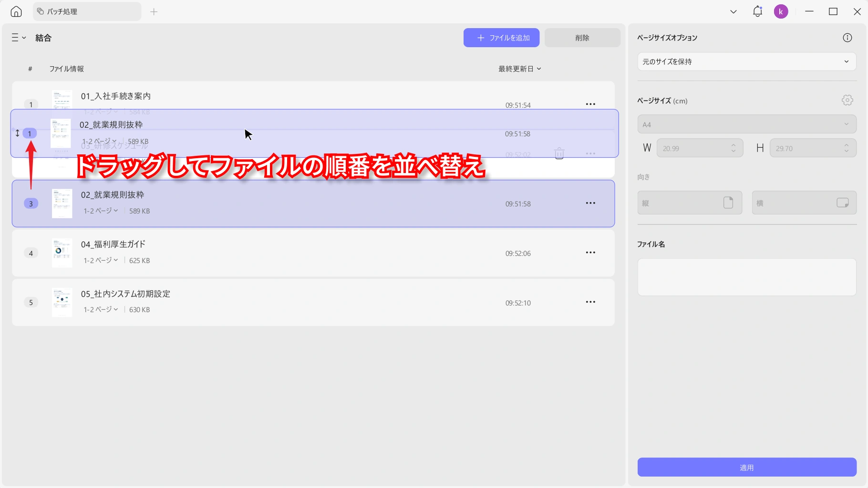Open page size settings gear
Screen dimensions: 868x488
[847, 100]
